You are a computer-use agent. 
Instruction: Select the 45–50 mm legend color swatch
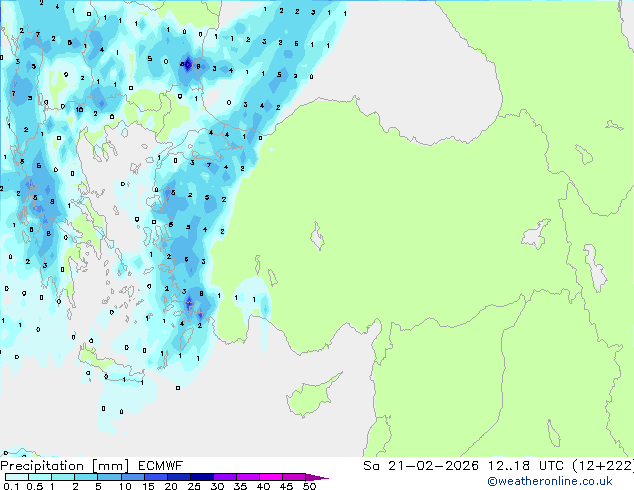pos(294,477)
